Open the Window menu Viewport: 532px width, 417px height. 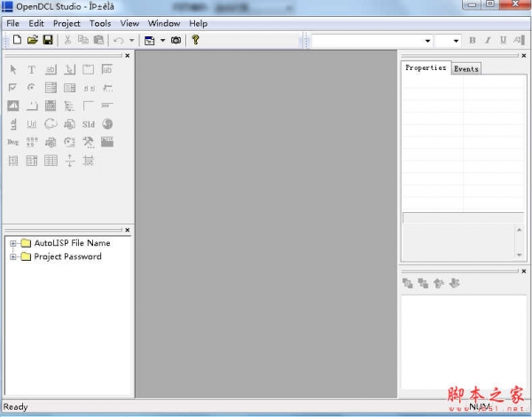pyautogui.click(x=164, y=23)
